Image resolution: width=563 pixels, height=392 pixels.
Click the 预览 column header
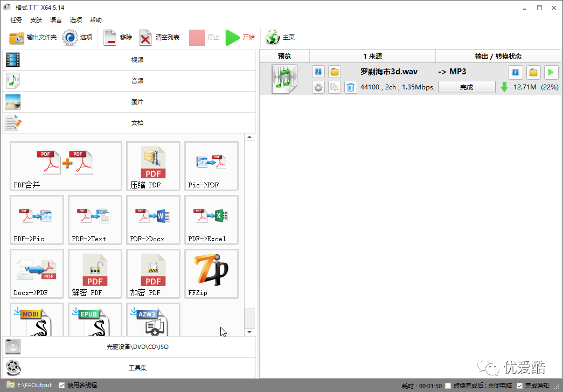pyautogui.click(x=284, y=57)
